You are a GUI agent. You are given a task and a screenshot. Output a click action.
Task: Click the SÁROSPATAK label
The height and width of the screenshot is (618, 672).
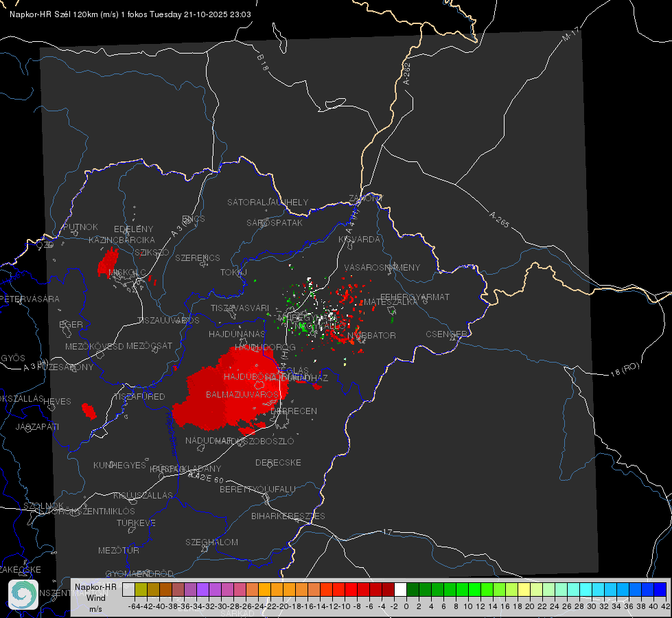tap(275, 222)
